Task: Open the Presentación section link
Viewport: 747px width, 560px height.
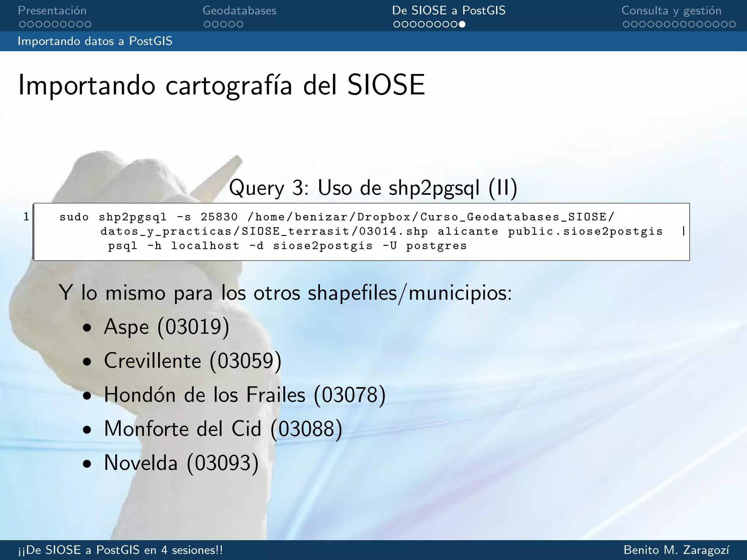Action: click(x=52, y=11)
